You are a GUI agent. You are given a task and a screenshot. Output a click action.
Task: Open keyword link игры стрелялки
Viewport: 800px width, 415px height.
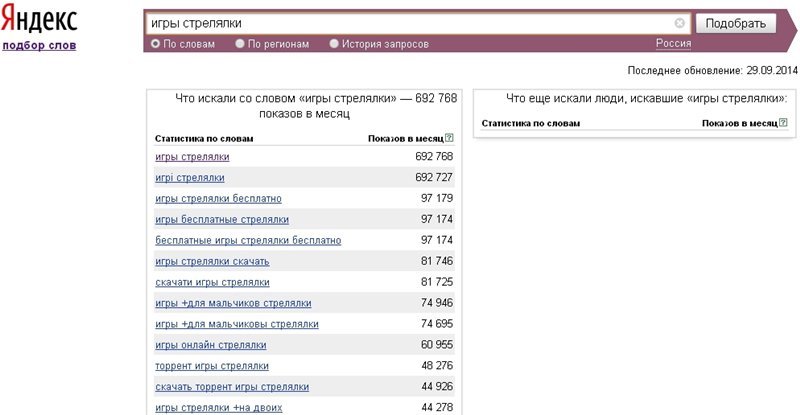pos(192,157)
